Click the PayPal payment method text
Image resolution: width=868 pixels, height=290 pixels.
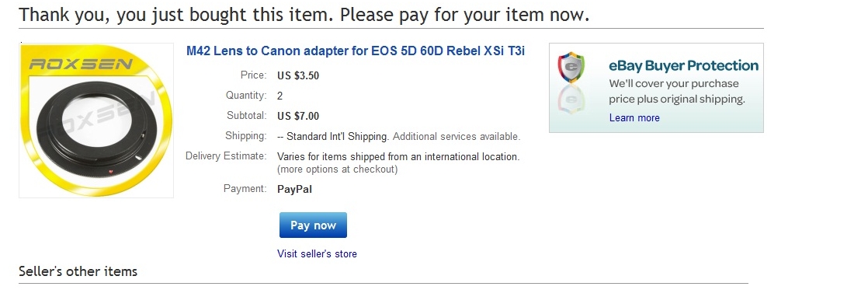(294, 189)
